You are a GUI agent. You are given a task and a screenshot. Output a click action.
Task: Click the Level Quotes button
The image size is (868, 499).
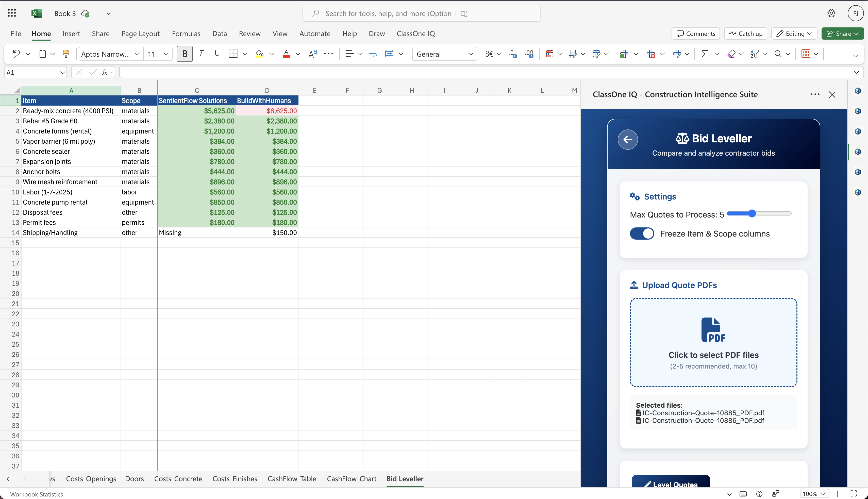point(671,482)
